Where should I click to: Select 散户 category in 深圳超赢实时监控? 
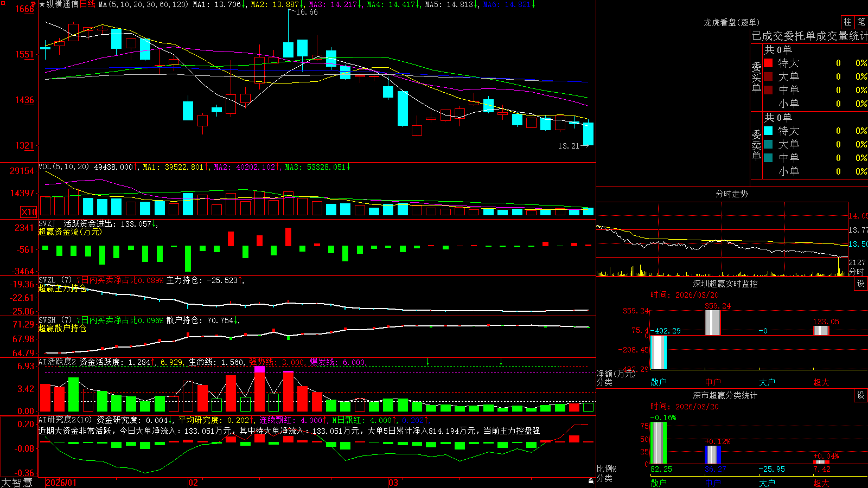click(659, 382)
